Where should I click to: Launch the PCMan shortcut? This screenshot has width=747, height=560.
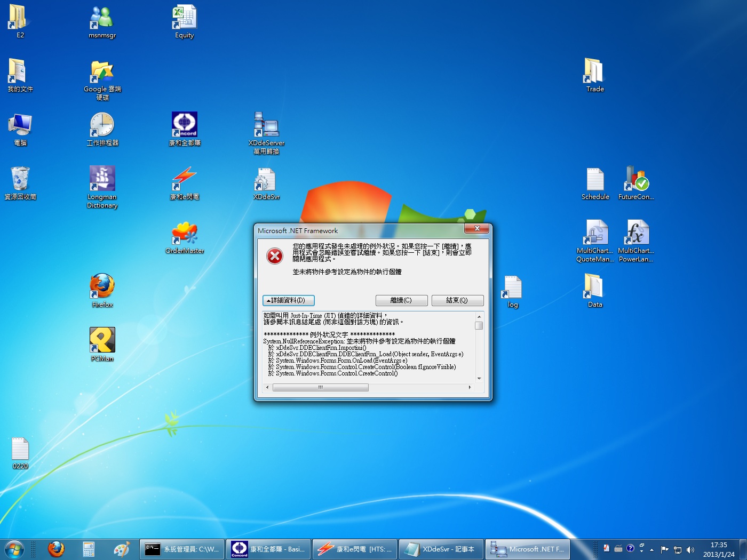coord(102,345)
